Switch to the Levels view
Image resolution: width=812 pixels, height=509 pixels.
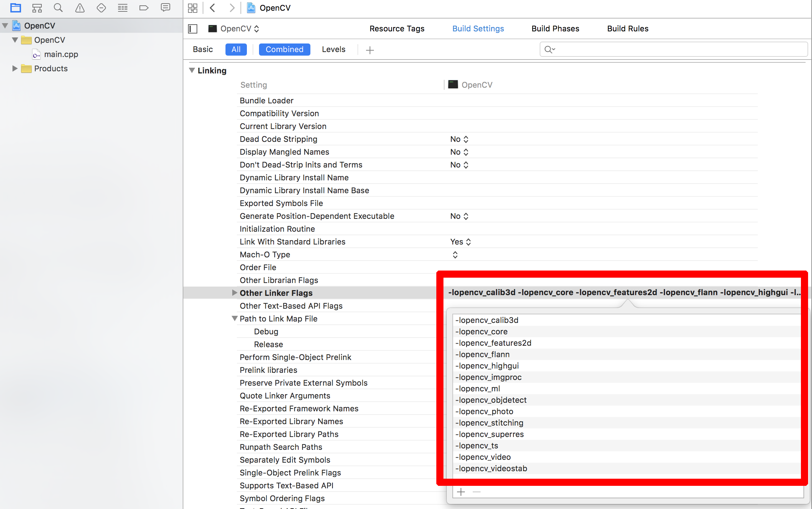tap(333, 49)
